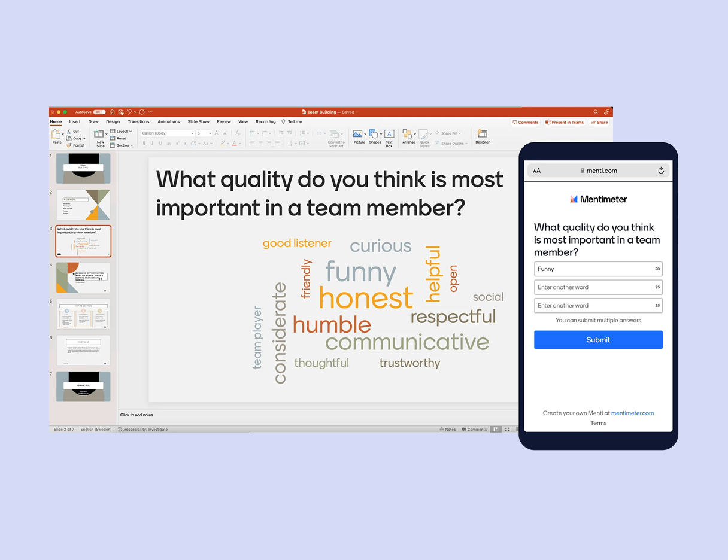Open the Designer pane
The height and width of the screenshot is (560, 728).
click(483, 135)
